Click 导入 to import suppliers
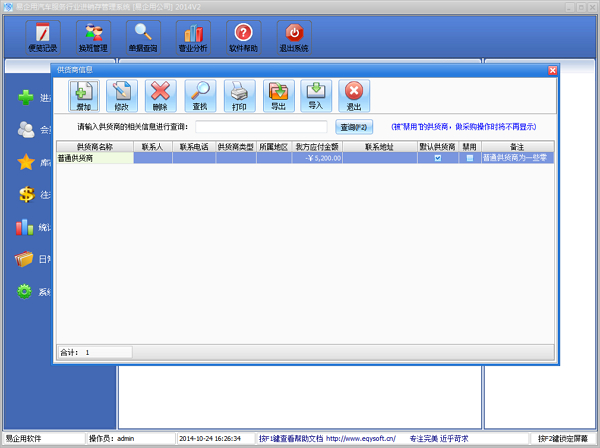The width and height of the screenshot is (600, 448). (x=316, y=96)
